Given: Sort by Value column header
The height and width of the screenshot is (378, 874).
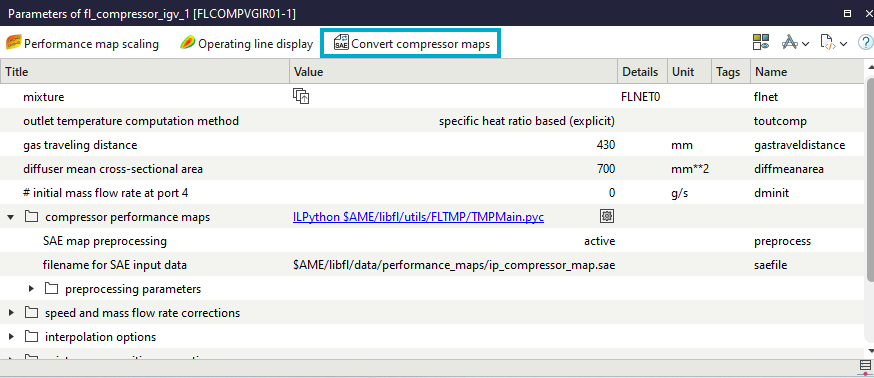Looking at the screenshot, I should tap(454, 72).
